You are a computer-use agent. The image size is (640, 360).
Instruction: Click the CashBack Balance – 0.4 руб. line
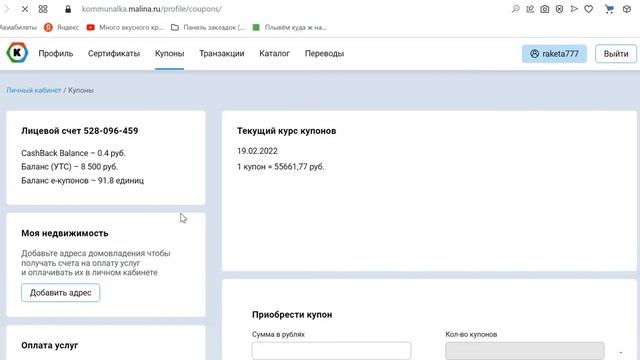[73, 153]
